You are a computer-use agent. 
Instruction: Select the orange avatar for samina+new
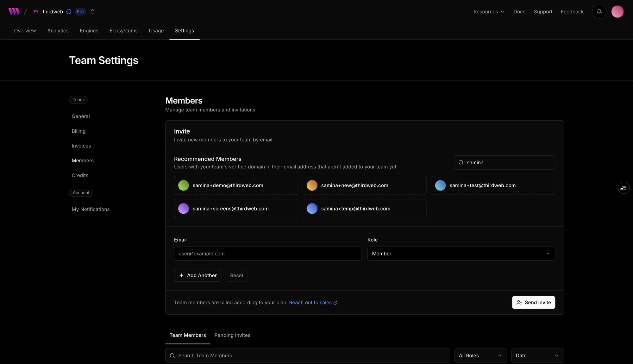pos(312,185)
